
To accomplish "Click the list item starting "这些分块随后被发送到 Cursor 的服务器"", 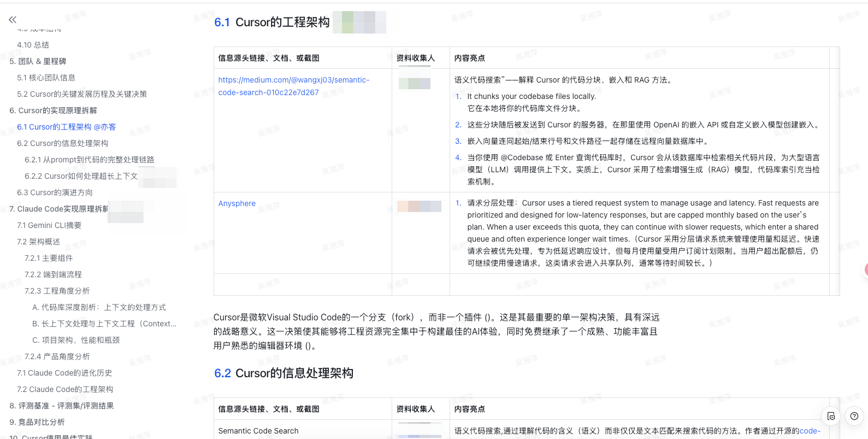I will pyautogui.click(x=644, y=125).
